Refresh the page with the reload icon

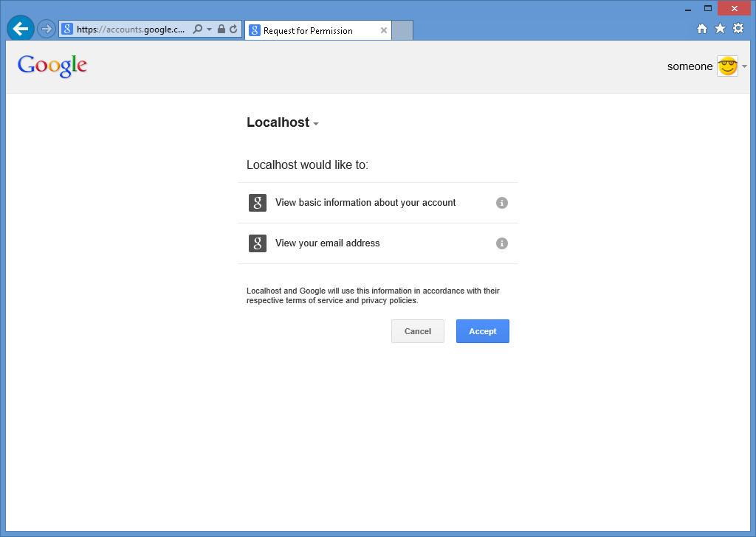point(234,29)
